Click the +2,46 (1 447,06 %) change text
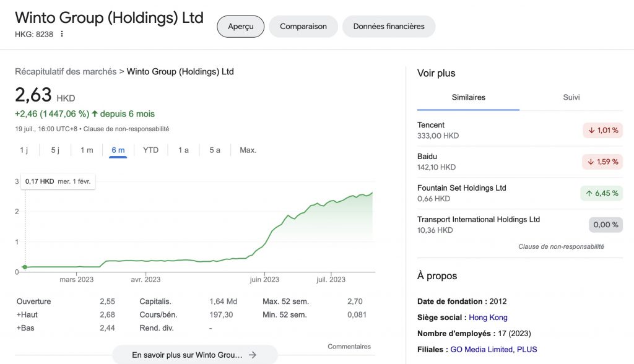 (52, 114)
